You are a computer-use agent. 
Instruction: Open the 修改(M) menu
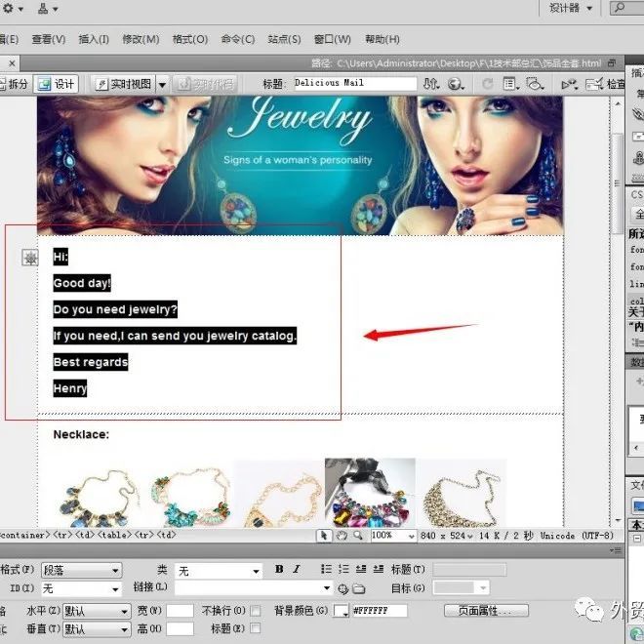[x=141, y=39]
